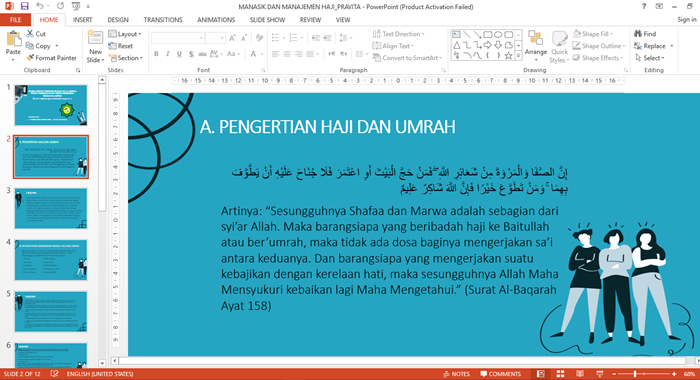Screen dimensions: 700x380
Task: Open the font color picker
Action: coord(255,54)
